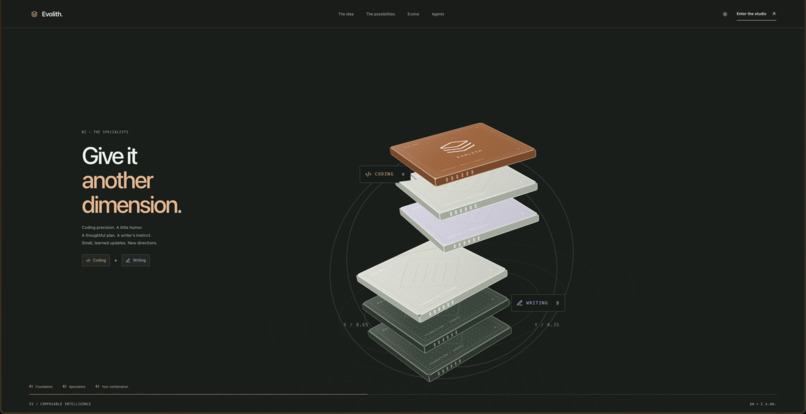Select the Coding chip below the headline
This screenshot has height=414, width=806.
[x=96, y=260]
